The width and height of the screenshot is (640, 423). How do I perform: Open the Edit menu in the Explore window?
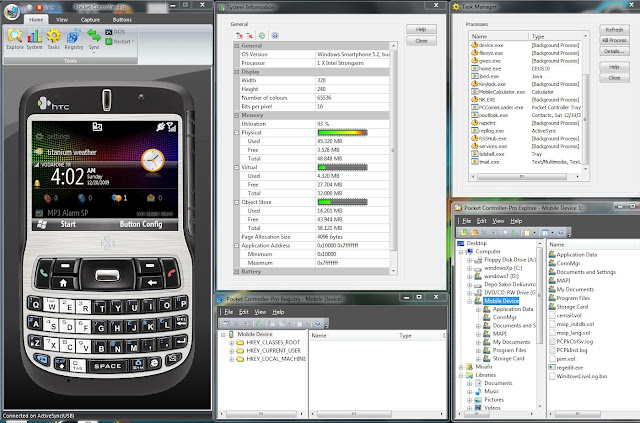[x=482, y=221]
